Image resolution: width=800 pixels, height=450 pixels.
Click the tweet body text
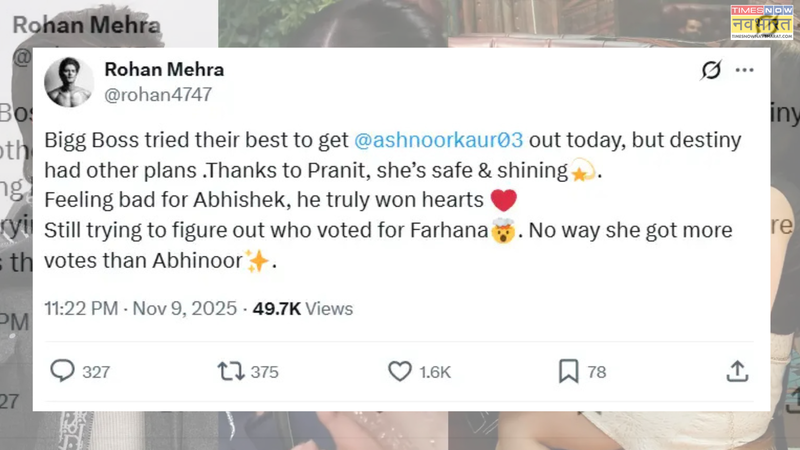pos(390,200)
